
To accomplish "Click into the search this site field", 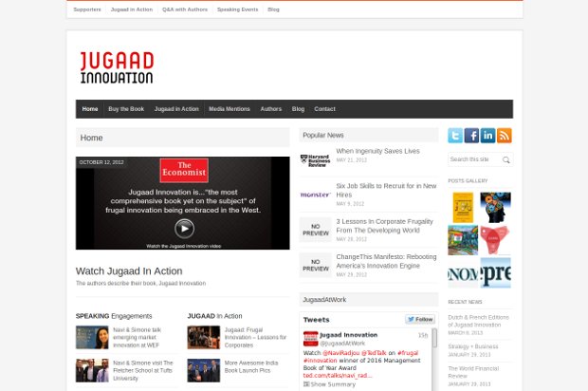I will 473,159.
